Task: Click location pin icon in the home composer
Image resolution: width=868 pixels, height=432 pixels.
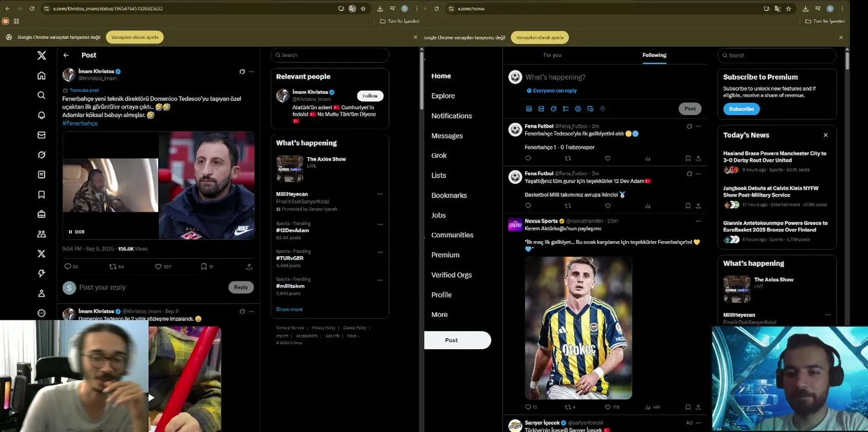Action: coord(602,109)
